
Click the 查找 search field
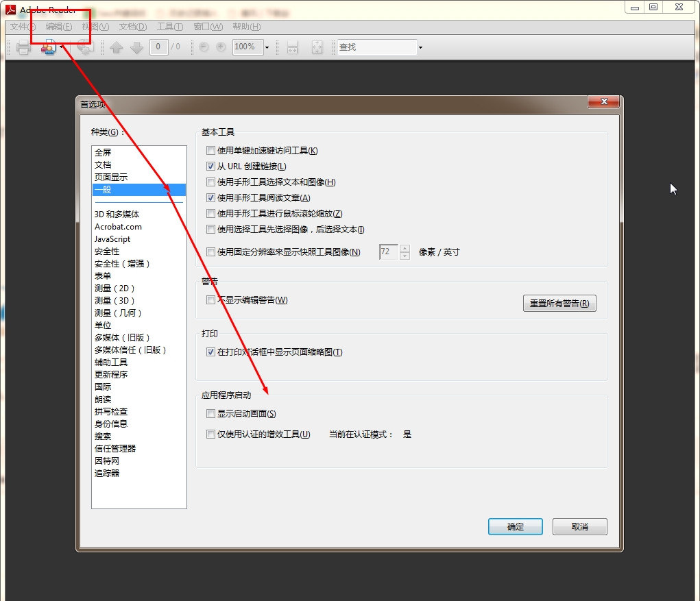[x=377, y=47]
